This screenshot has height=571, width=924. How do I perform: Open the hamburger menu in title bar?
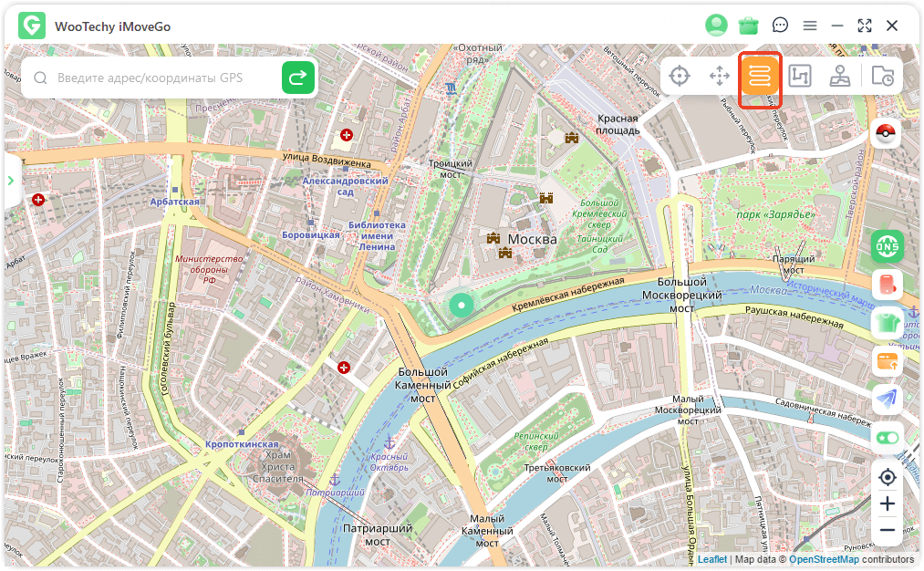(x=809, y=26)
